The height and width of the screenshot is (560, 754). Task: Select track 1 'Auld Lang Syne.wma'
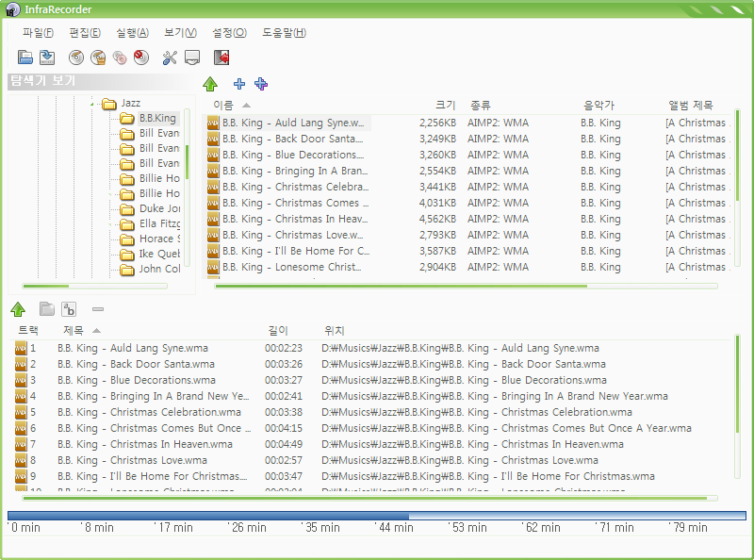[133, 348]
